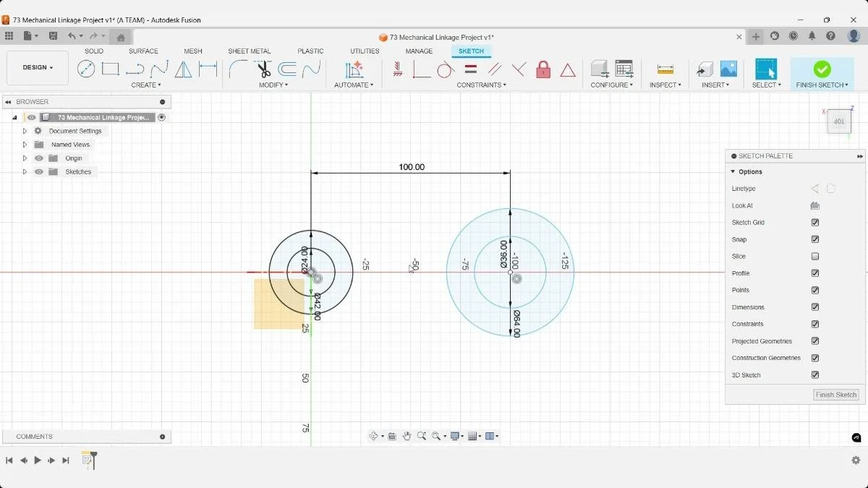Enable the Slice checkbox
The image size is (868, 488).
[815, 257]
